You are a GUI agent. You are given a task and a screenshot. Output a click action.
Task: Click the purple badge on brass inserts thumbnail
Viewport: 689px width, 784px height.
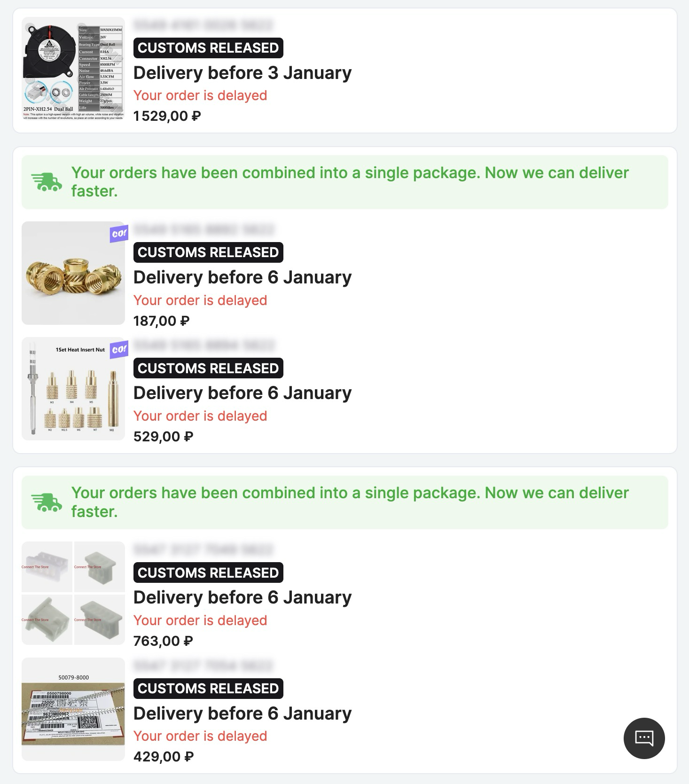pyautogui.click(x=119, y=233)
